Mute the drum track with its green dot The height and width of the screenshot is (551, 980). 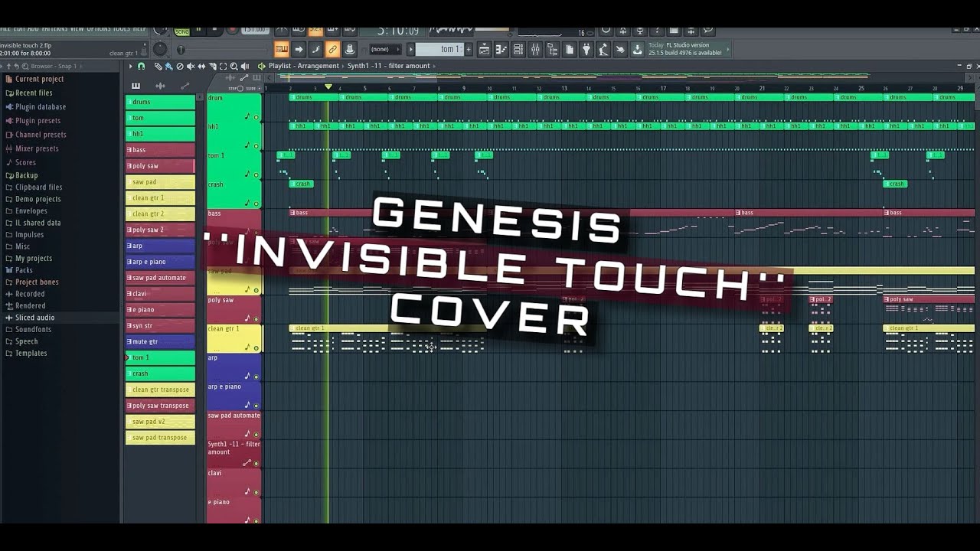point(256,117)
